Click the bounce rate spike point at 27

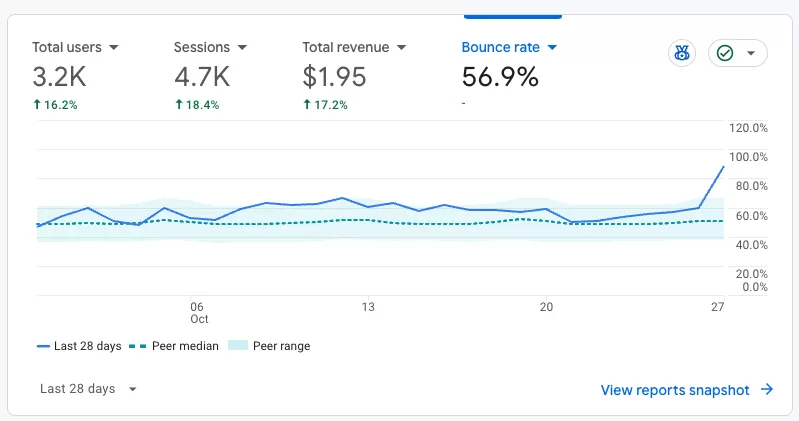723,167
